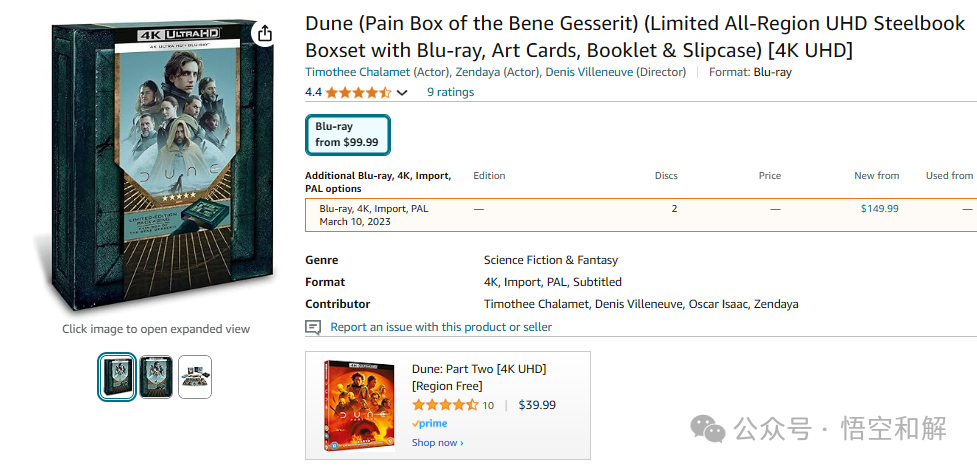The width and height of the screenshot is (977, 467).
Task: Expand the ratings chevron dropdown
Action: click(x=402, y=93)
